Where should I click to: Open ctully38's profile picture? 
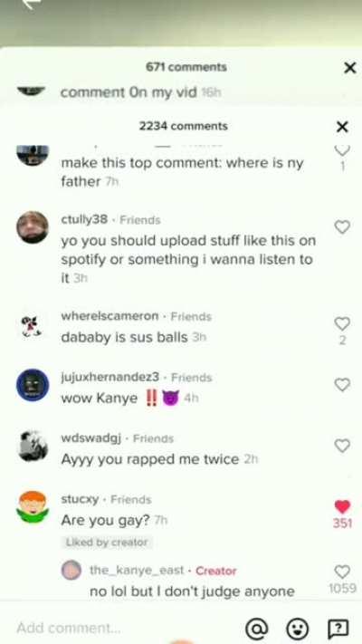click(33, 227)
